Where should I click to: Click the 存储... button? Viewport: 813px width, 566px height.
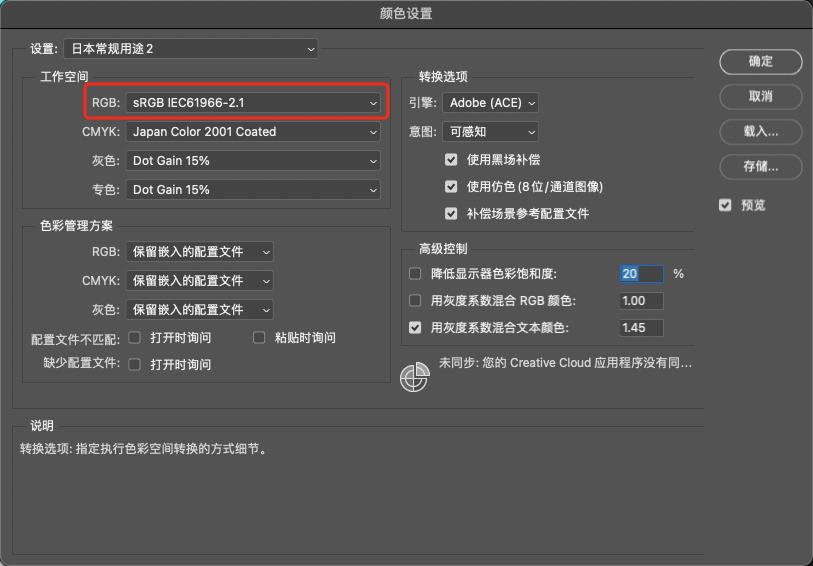[x=761, y=167]
